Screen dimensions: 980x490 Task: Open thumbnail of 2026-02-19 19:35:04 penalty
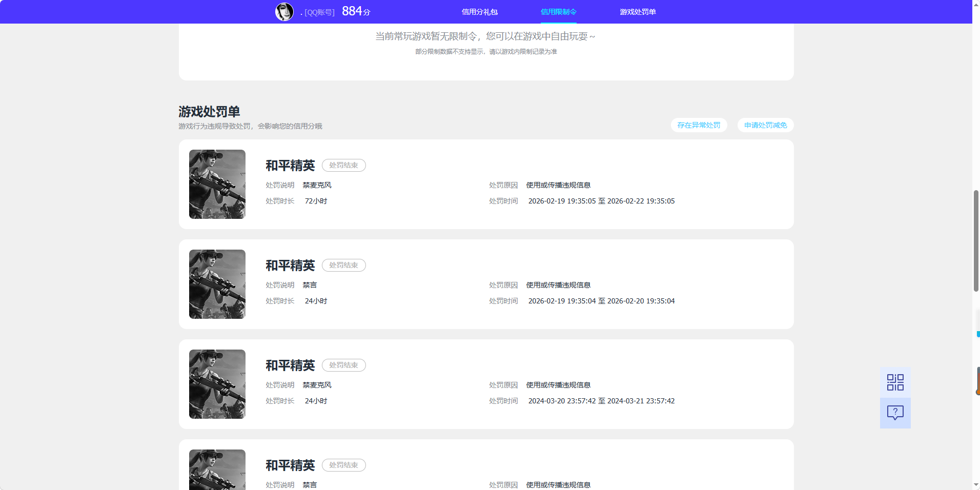pyautogui.click(x=217, y=284)
